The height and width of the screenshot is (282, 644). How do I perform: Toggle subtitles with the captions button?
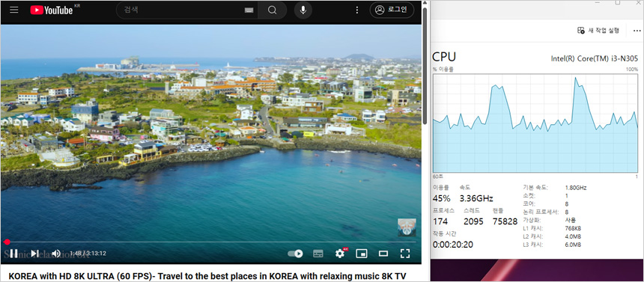318,254
